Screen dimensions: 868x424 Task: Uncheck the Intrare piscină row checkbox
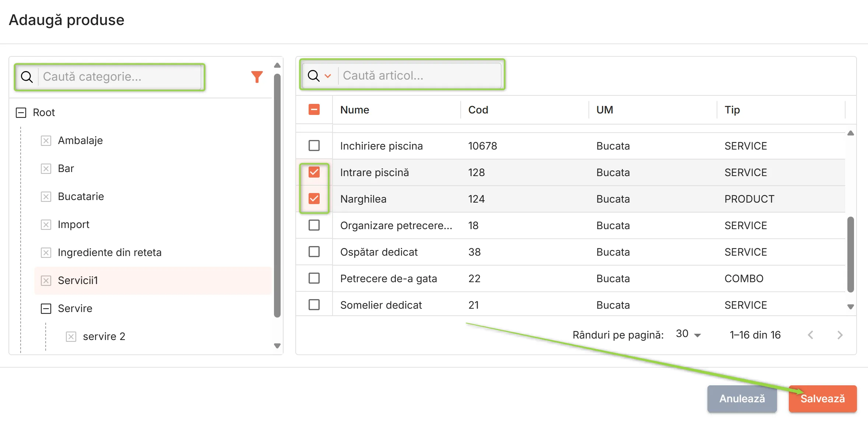(314, 172)
